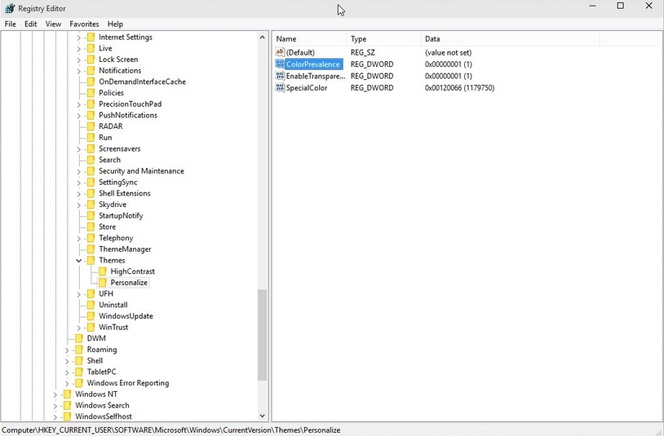
Task: Select the EnableTransparency DWORD icon
Action: point(280,76)
